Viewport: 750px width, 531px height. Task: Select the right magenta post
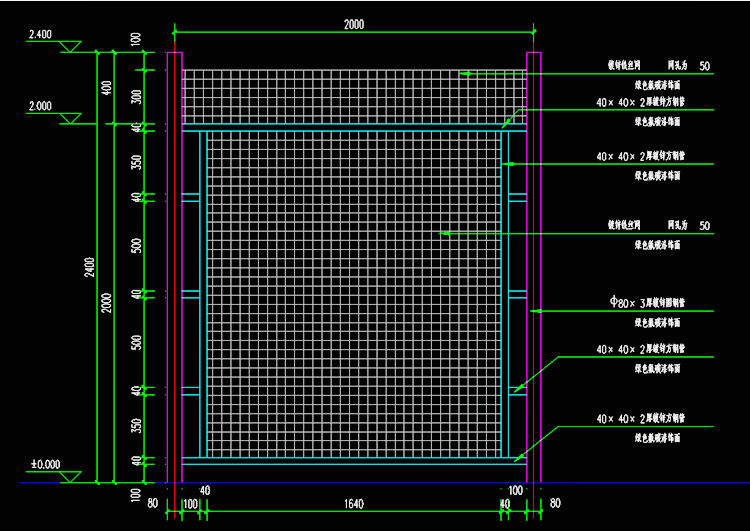[x=534, y=267]
